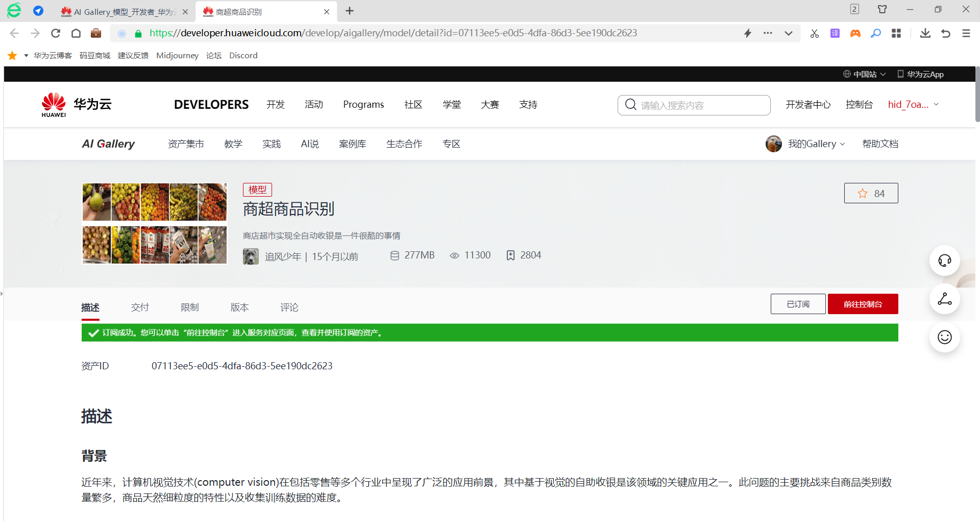Expand the address bar dropdown chevron
The image size is (980, 521).
[789, 34]
